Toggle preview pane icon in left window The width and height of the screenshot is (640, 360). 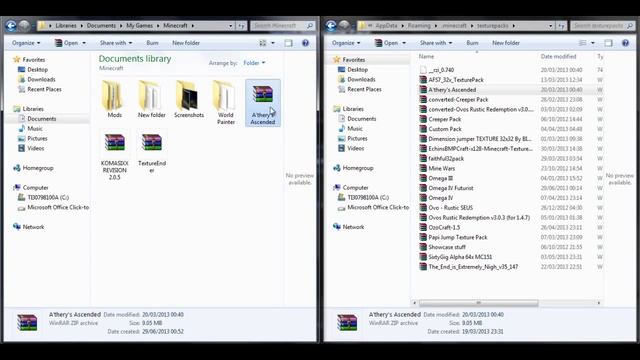point(289,43)
